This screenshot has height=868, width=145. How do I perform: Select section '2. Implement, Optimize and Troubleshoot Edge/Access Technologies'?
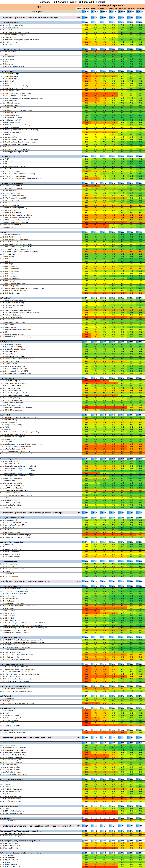38,512
